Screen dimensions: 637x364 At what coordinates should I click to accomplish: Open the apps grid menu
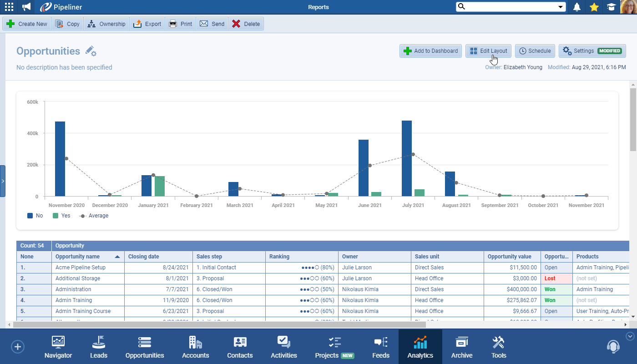(9, 7)
